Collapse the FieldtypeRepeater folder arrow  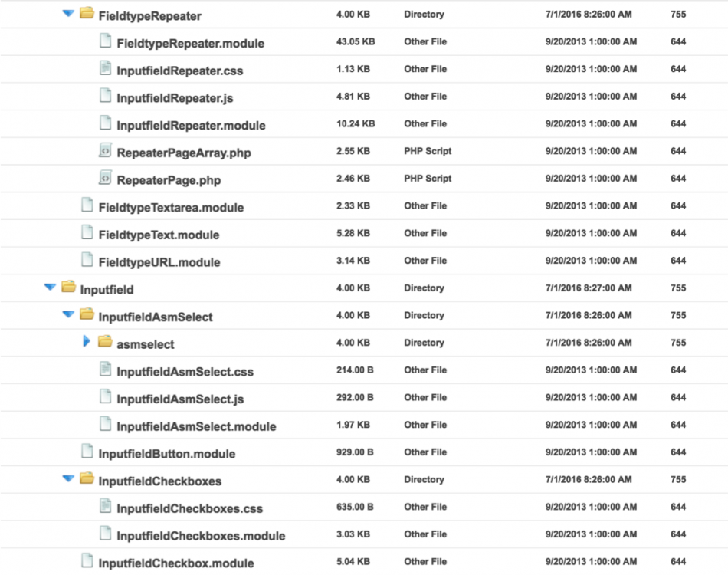(68, 13)
